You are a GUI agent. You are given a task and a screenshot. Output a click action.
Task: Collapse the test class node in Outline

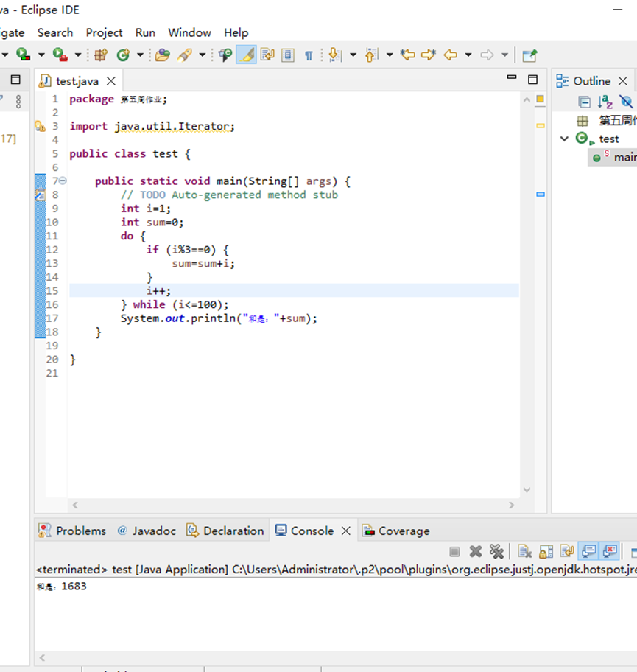pos(565,139)
